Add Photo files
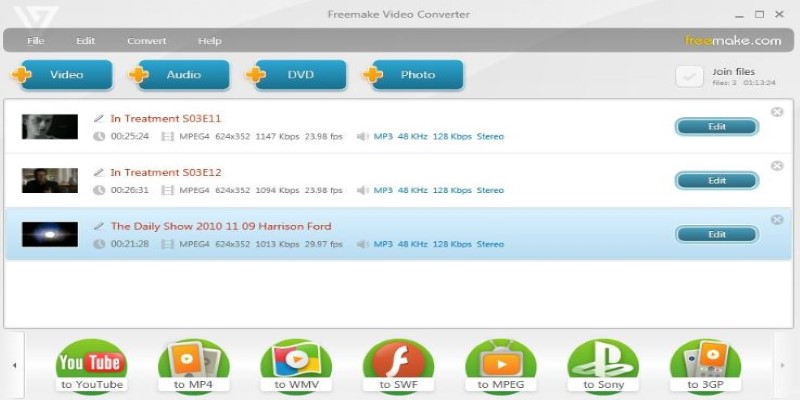The width and height of the screenshot is (800, 400). tap(413, 74)
